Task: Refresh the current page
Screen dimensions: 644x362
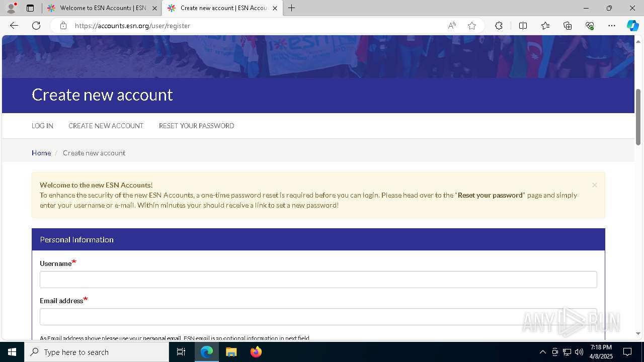Action: click(36, 26)
